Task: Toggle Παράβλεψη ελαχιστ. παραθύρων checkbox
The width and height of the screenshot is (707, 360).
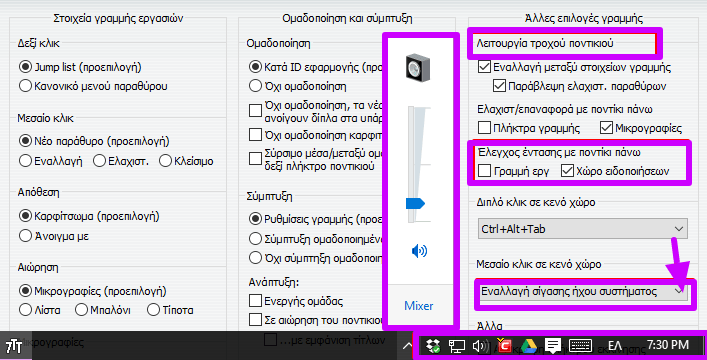Action: coord(499,86)
